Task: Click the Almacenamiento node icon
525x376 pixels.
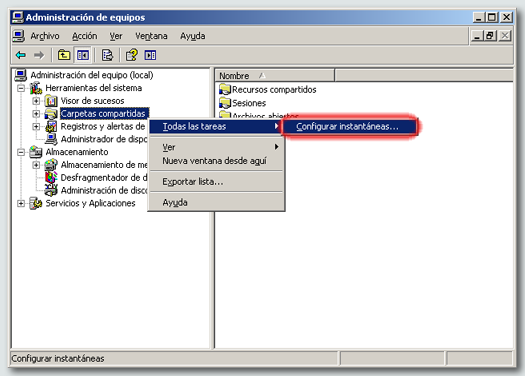Action: (36, 152)
